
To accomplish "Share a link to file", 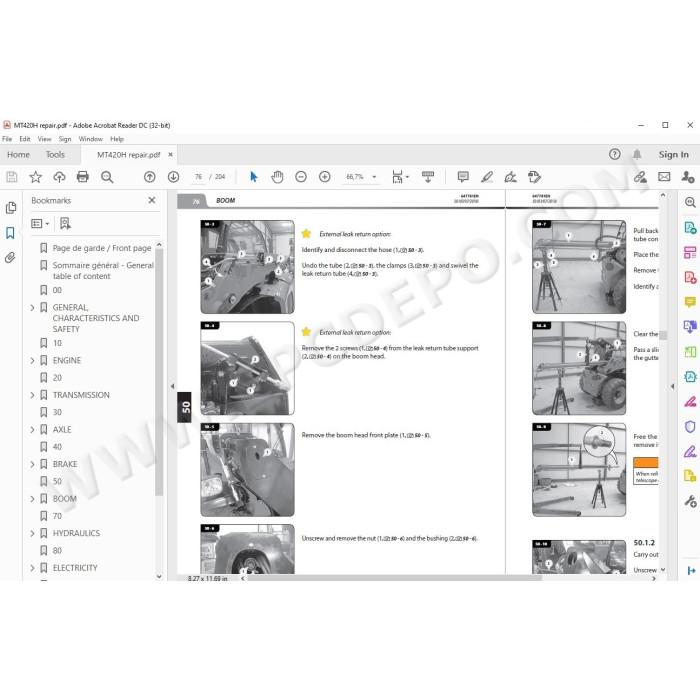I will [640, 177].
